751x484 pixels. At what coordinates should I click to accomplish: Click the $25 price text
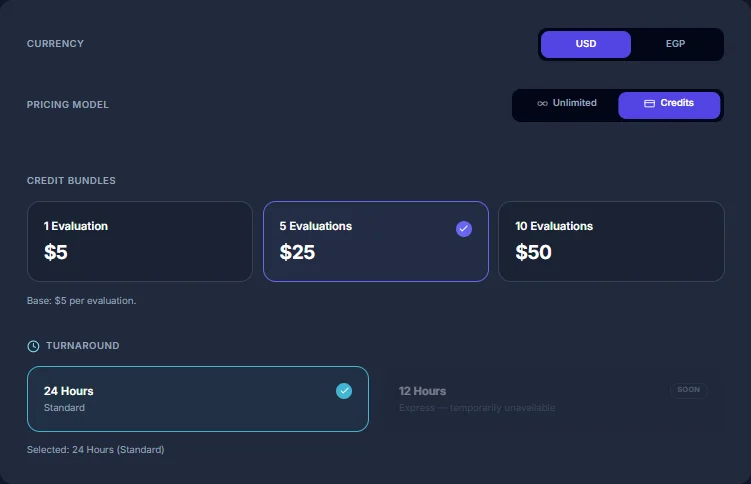(x=297, y=252)
